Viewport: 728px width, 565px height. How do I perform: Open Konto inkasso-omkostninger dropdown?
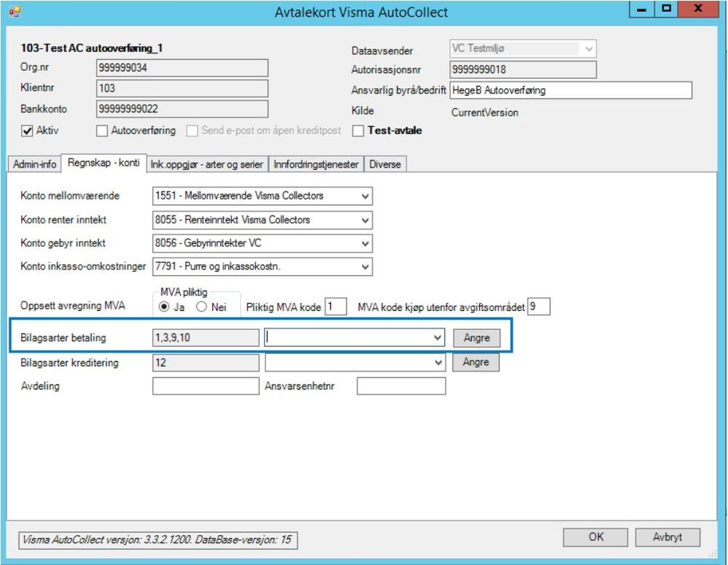tap(365, 266)
